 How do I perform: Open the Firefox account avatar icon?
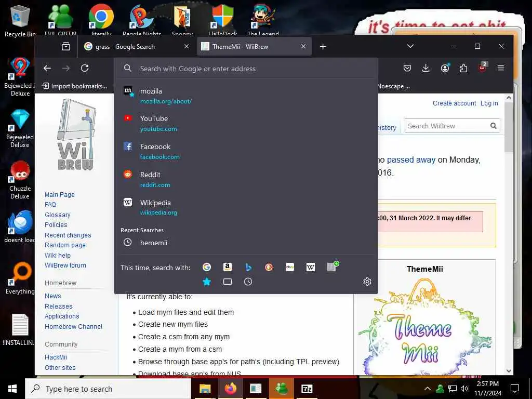pyautogui.click(x=445, y=68)
